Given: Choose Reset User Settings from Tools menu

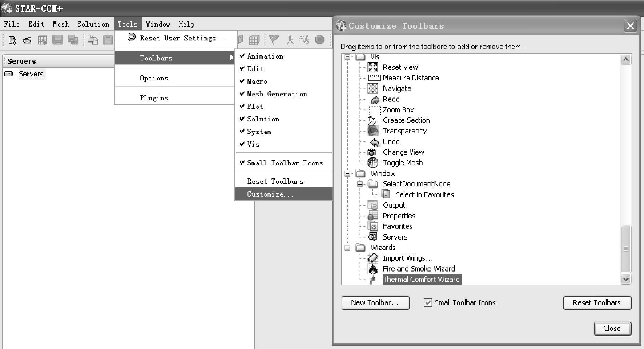Looking at the screenshot, I should [176, 38].
